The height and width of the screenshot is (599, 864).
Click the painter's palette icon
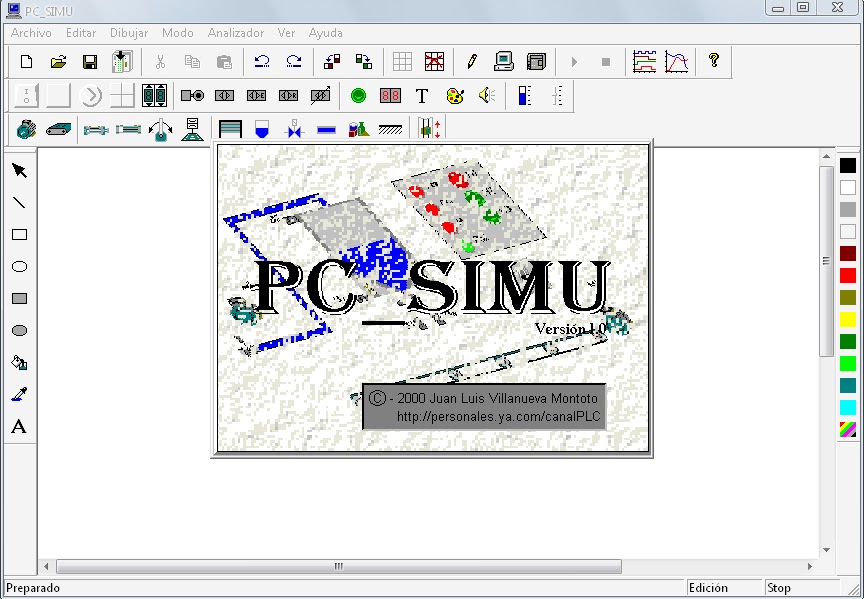[x=455, y=96]
